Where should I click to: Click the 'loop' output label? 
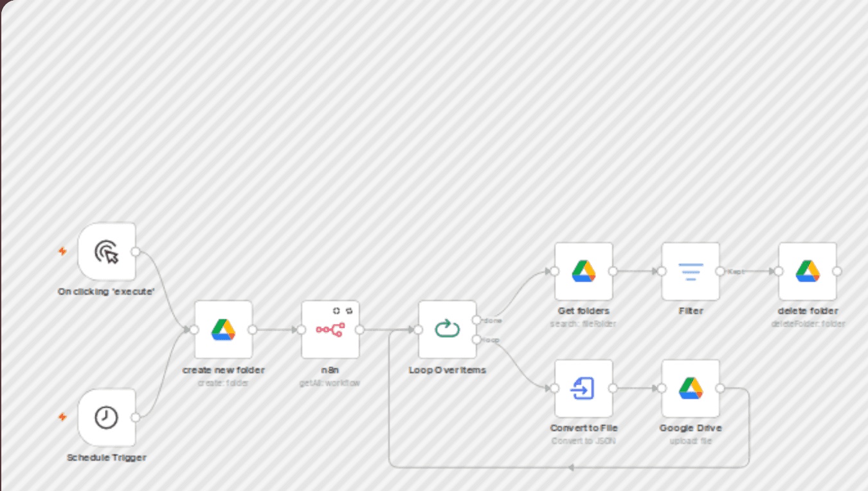[491, 339]
